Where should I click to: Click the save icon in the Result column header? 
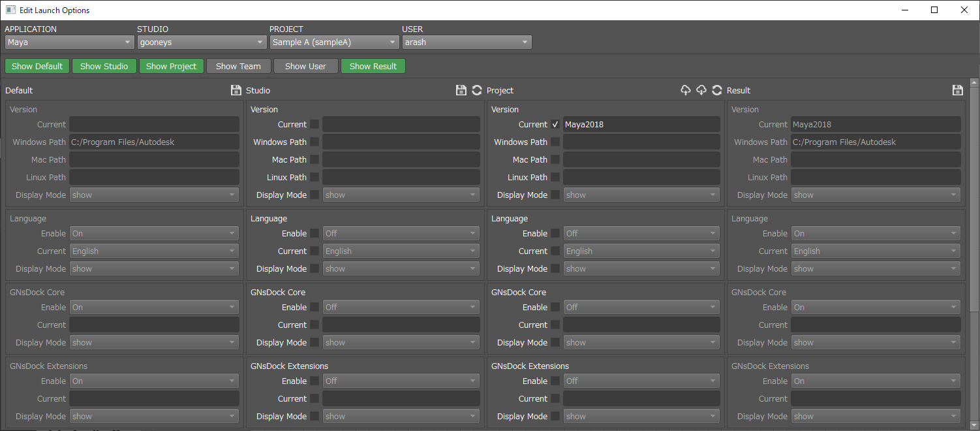click(x=958, y=90)
